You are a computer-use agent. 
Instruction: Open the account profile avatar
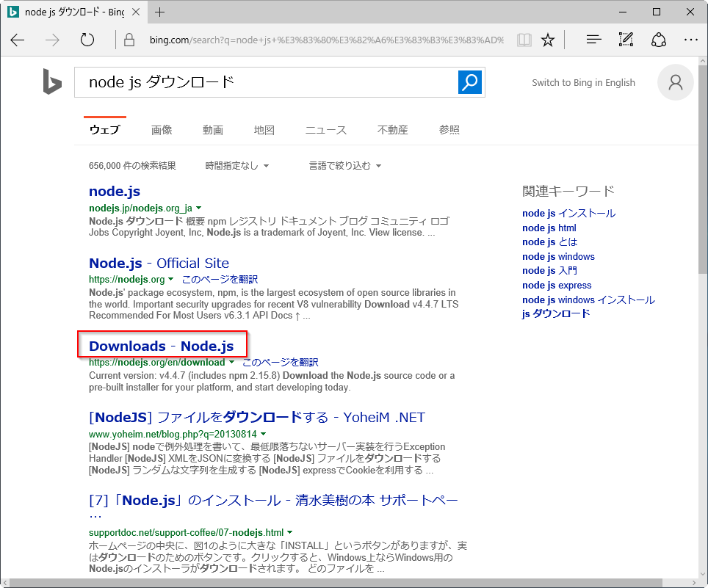[676, 82]
